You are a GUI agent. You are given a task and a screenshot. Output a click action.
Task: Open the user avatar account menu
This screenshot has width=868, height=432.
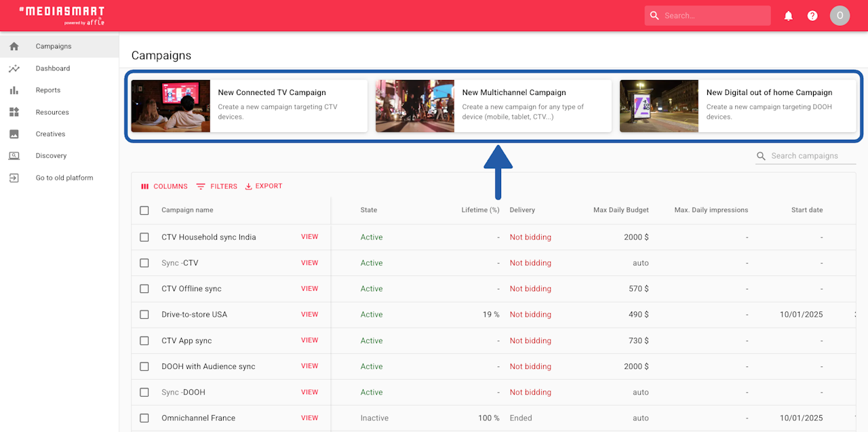(840, 16)
